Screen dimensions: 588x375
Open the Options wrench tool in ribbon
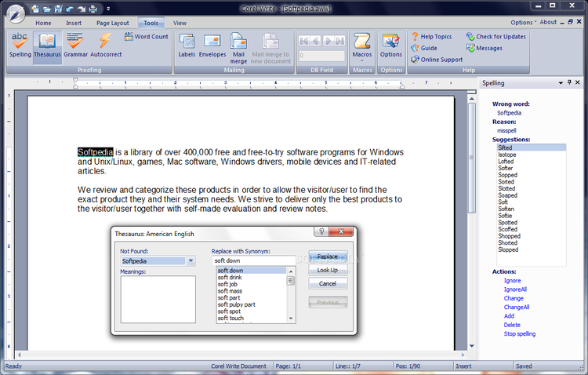click(x=390, y=46)
